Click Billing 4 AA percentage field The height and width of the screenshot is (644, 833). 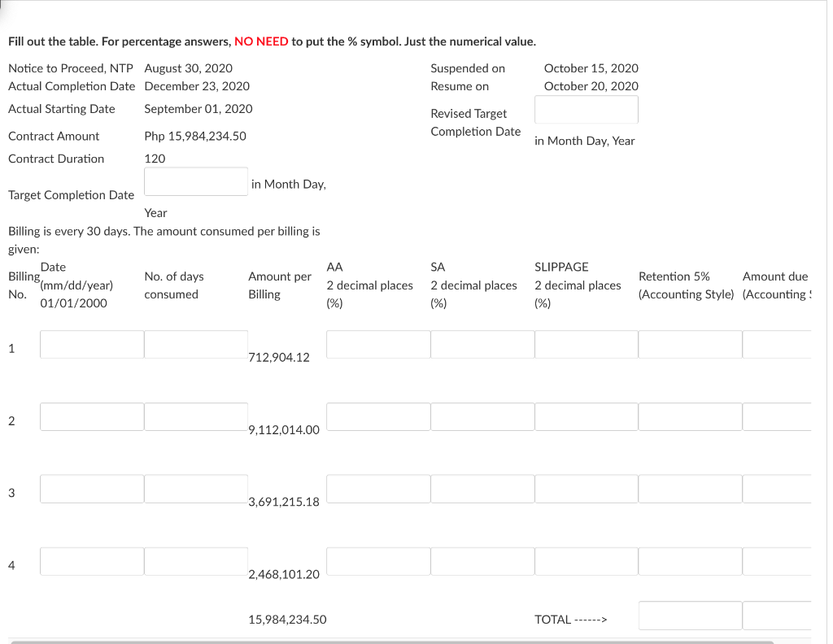click(378, 561)
